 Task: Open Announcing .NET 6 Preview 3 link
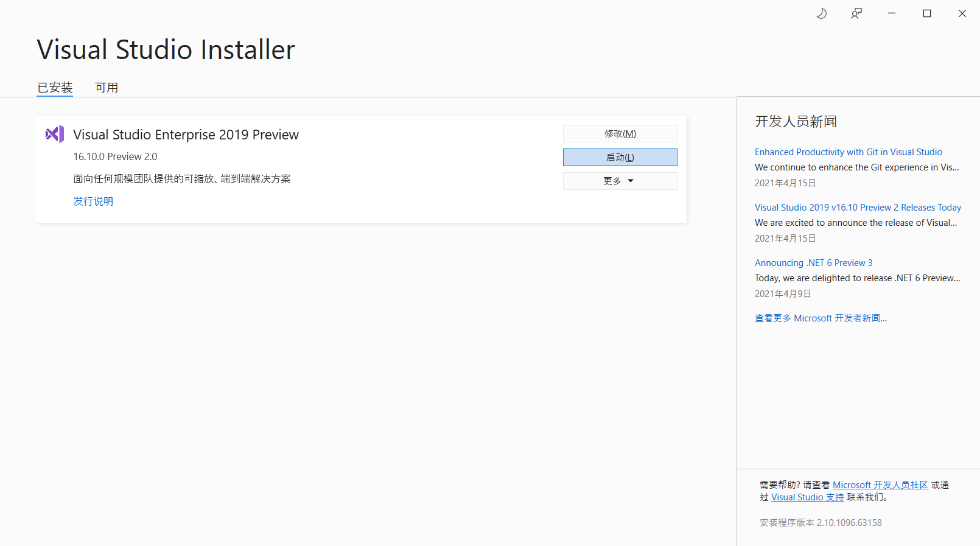tap(814, 263)
